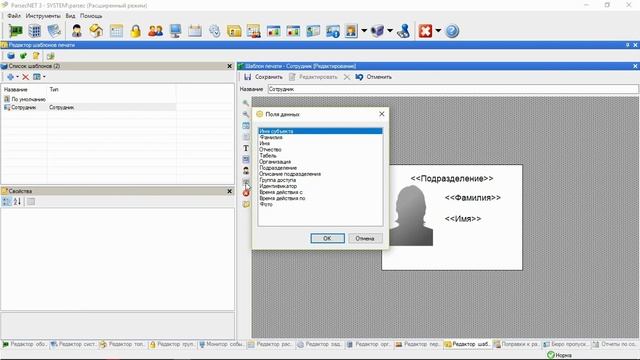Click the yellow folder toolbar icon

tap(234, 31)
